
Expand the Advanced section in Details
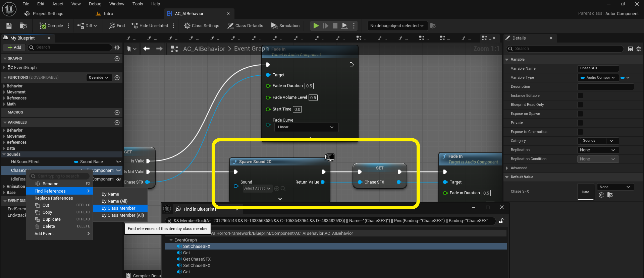pos(519,168)
